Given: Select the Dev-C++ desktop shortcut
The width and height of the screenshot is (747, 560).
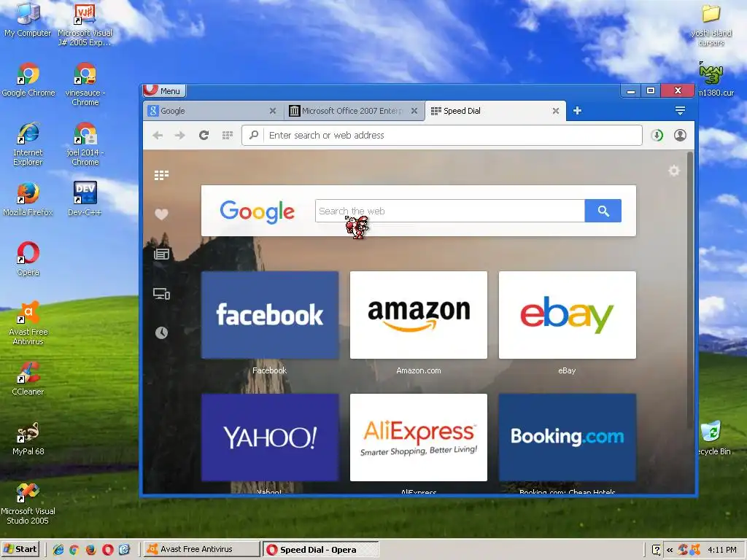Looking at the screenshot, I should click(85, 199).
